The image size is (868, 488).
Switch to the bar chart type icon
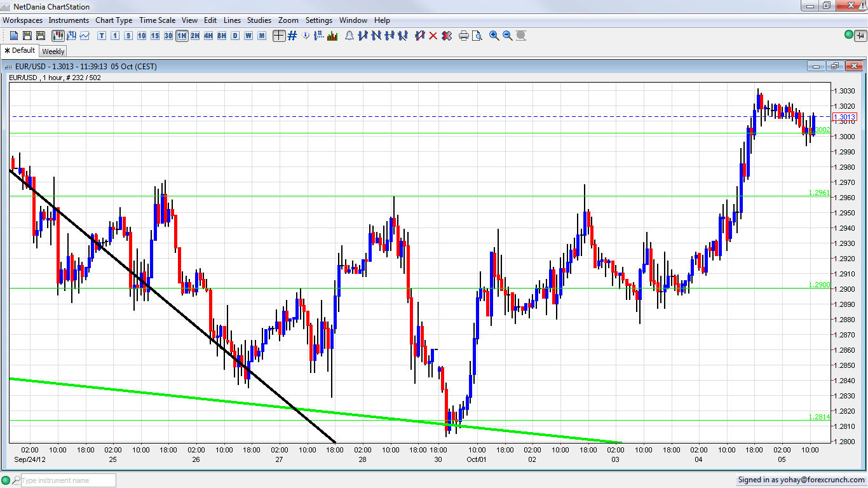click(x=71, y=36)
